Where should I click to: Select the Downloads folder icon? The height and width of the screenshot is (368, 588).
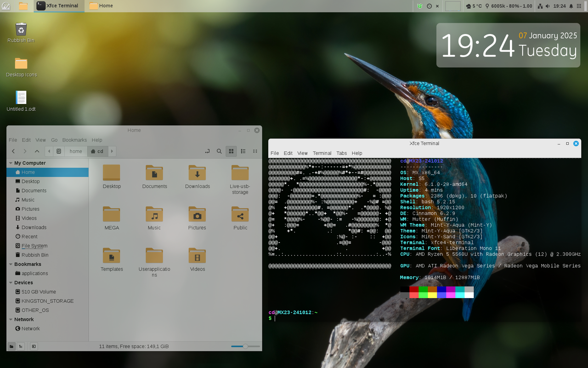pyautogui.click(x=197, y=177)
